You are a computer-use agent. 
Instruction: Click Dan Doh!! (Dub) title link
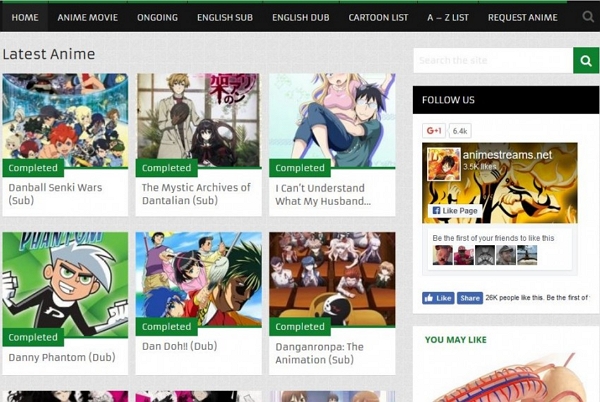pos(179,346)
